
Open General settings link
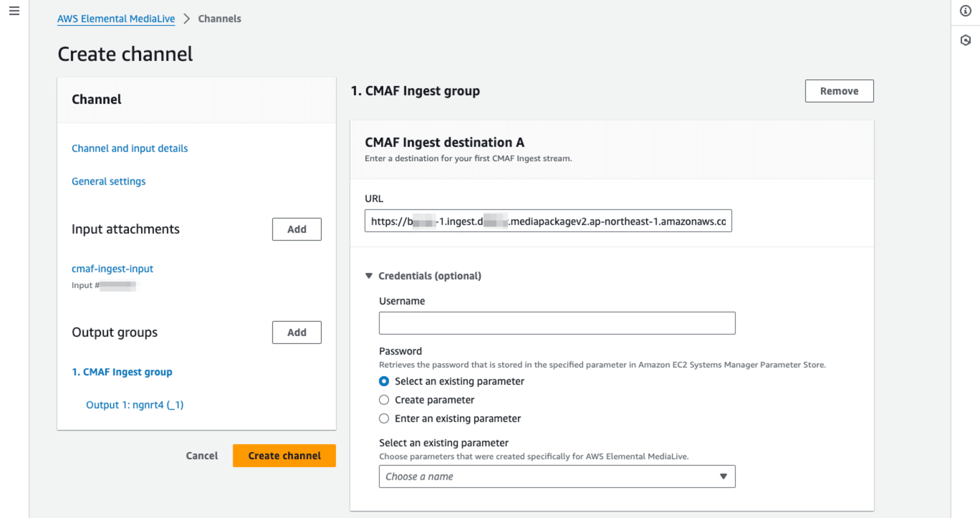(x=109, y=181)
